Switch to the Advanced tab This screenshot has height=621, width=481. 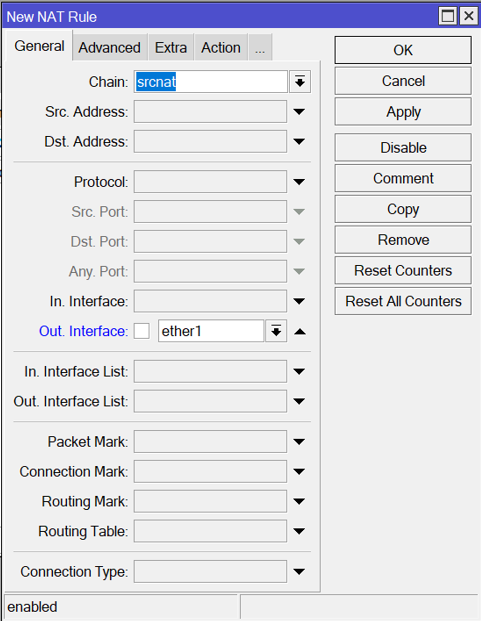pos(110,48)
